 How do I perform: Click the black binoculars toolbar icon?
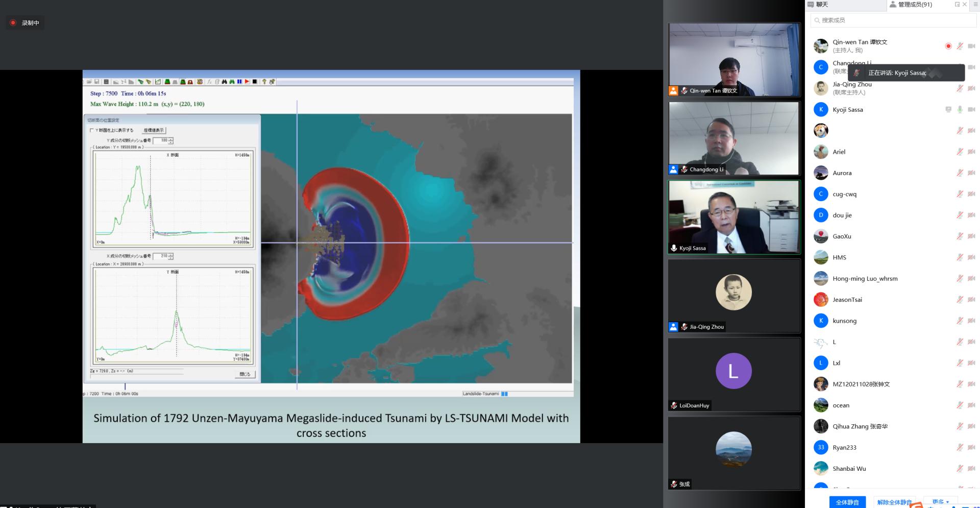225,82
